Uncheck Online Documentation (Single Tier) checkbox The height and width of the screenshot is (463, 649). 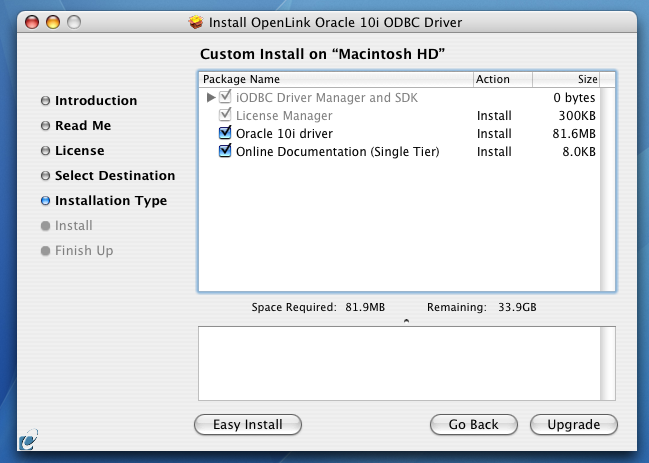pyautogui.click(x=225, y=151)
